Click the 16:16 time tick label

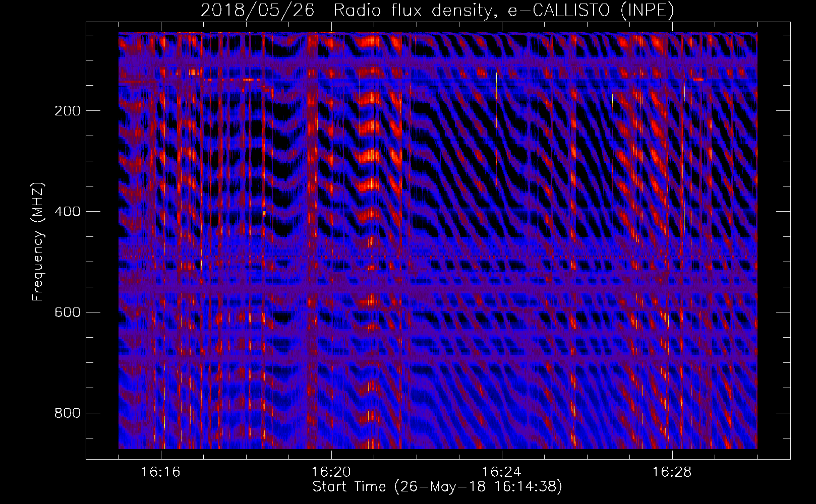[x=161, y=472]
